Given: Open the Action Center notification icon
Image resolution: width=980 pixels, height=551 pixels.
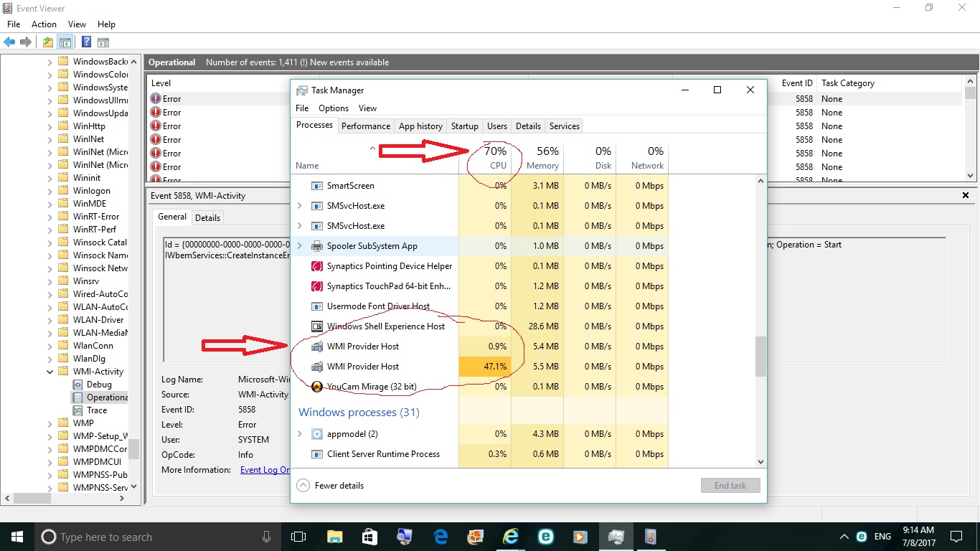Looking at the screenshot, I should tap(956, 537).
